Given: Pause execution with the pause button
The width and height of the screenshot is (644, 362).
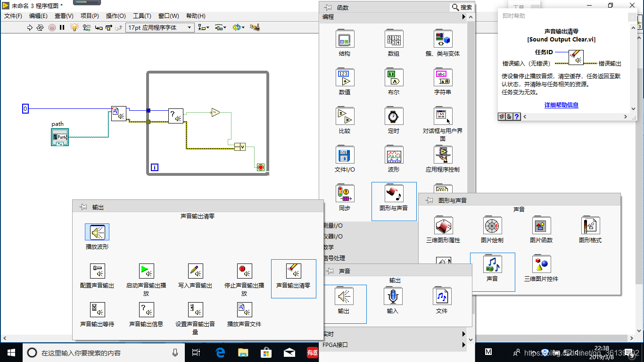Looking at the screenshot, I should (62, 27).
